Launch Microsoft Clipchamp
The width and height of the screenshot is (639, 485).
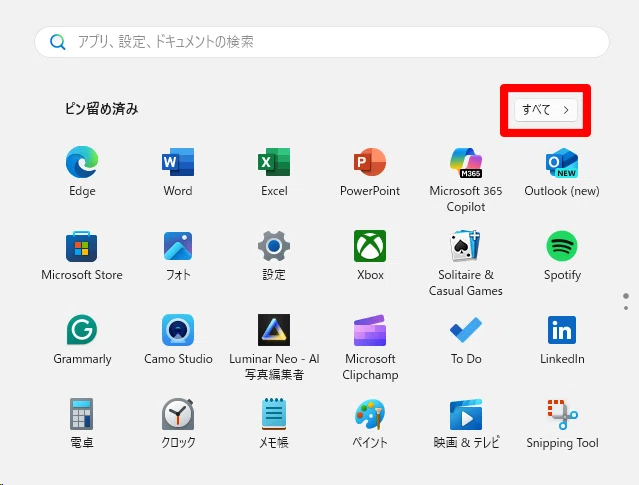(370, 330)
